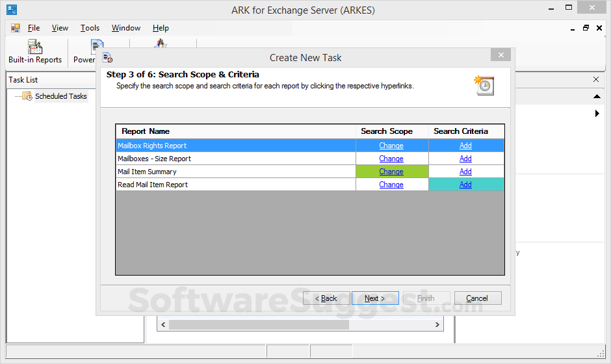Click the Scheduled Tasks folder icon
Screen dimensions: 611x364
click(x=27, y=96)
